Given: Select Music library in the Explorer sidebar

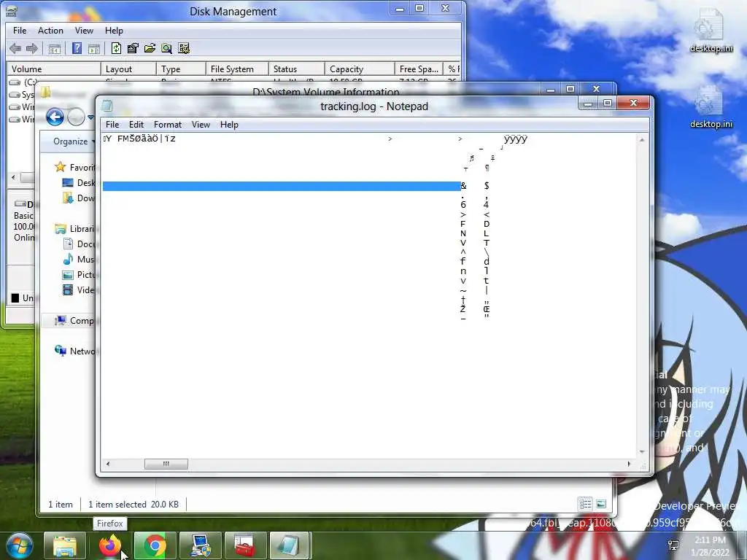Looking at the screenshot, I should click(79, 260).
